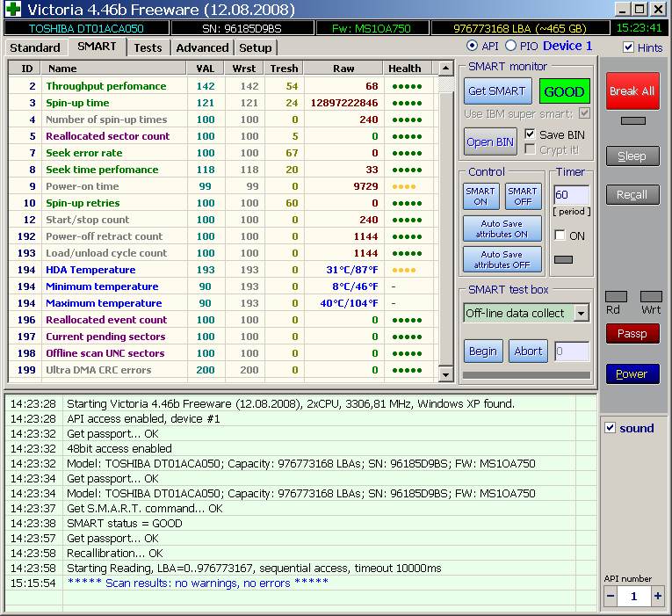The image size is (672, 616).
Task: Go to the Tests tab
Action: [x=148, y=47]
